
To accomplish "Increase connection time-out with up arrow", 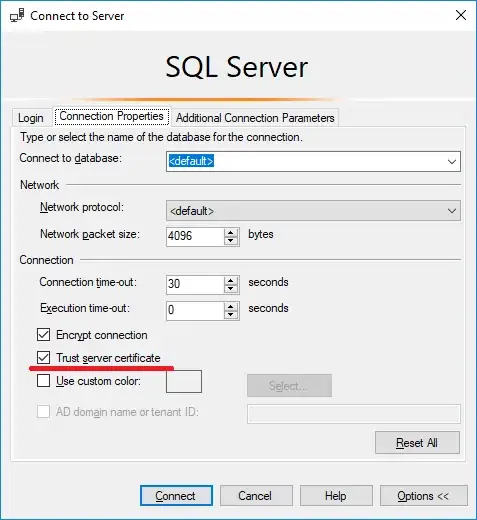I will tap(231, 280).
